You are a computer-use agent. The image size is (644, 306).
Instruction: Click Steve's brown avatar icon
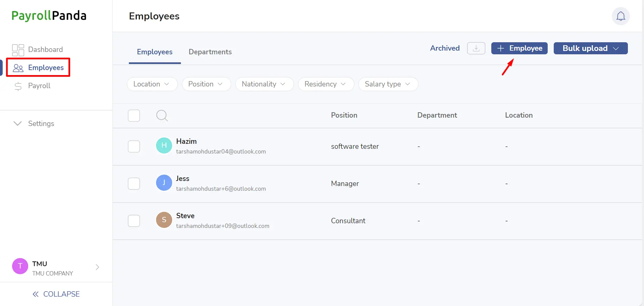tap(164, 220)
